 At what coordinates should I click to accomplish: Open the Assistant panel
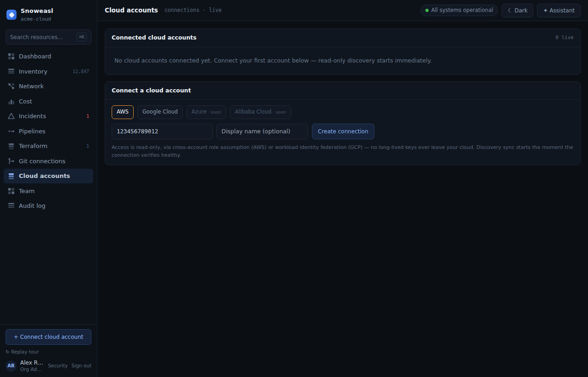(x=559, y=10)
